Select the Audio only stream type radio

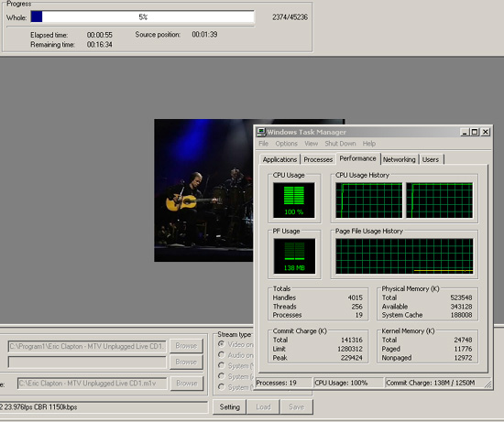pyautogui.click(x=221, y=355)
